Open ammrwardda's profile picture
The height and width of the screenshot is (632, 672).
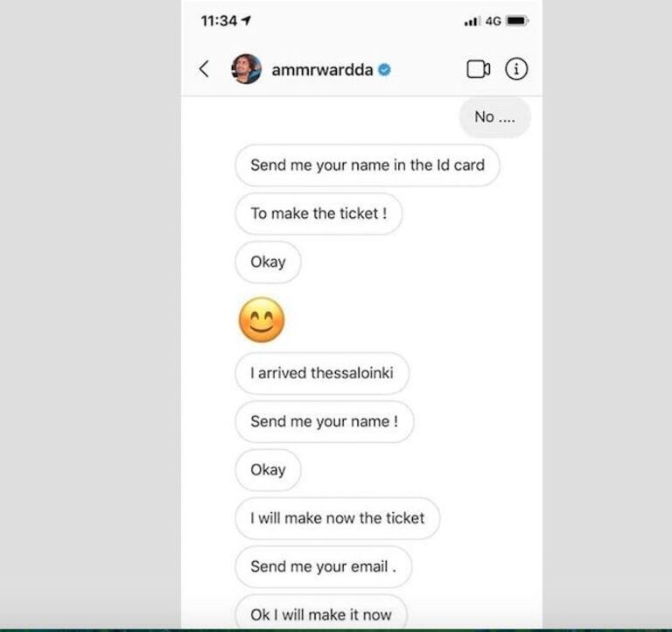point(246,69)
